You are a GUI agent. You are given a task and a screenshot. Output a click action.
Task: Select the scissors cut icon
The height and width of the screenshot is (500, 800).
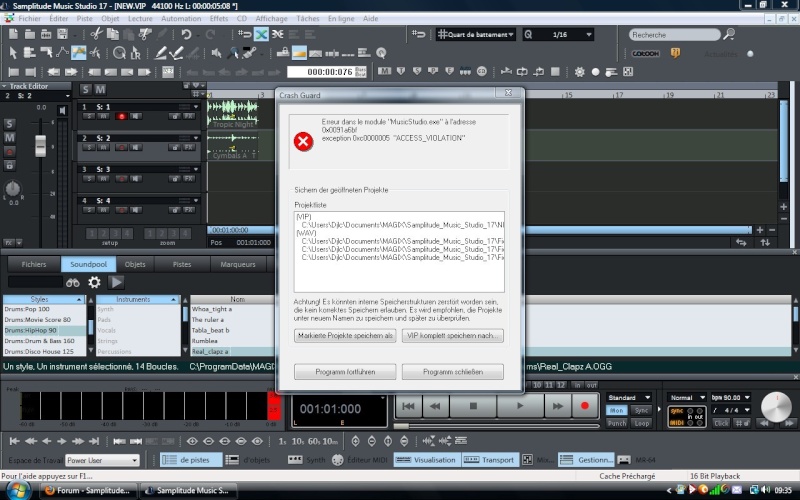pos(96,34)
